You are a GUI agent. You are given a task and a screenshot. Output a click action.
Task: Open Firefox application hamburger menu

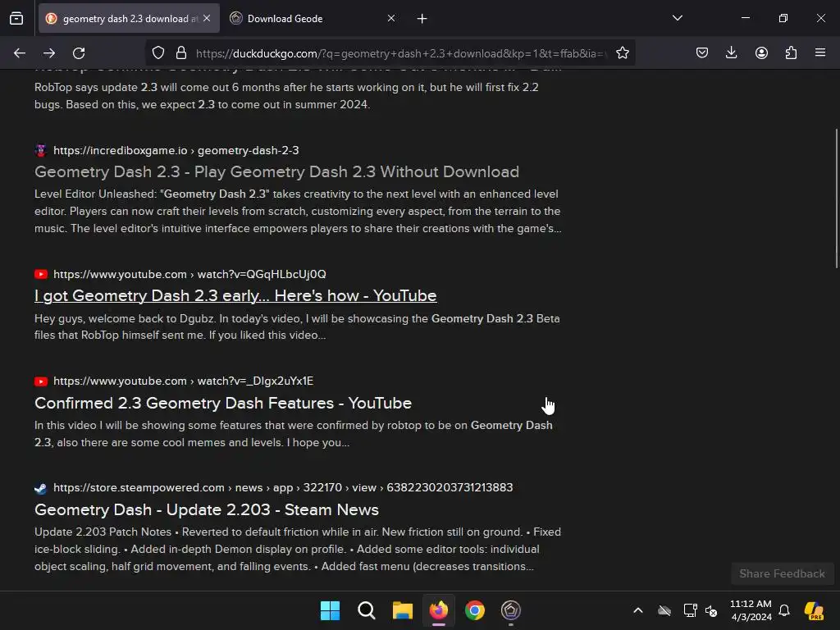pyautogui.click(x=820, y=53)
